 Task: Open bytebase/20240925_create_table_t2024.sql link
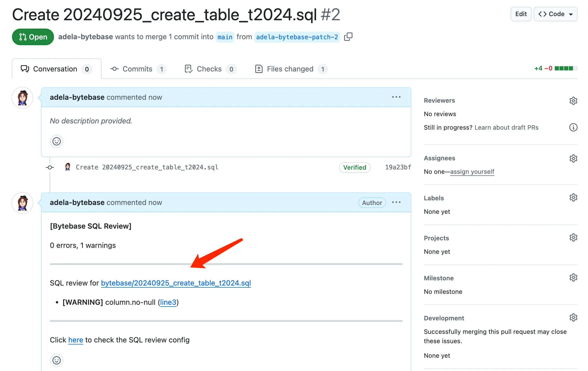[x=176, y=283]
